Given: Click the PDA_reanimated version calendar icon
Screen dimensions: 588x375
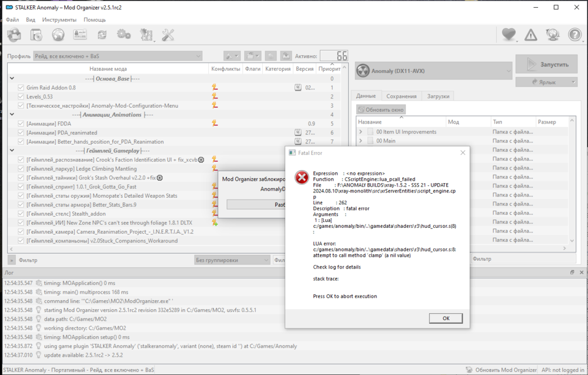Looking at the screenshot, I should [x=298, y=132].
